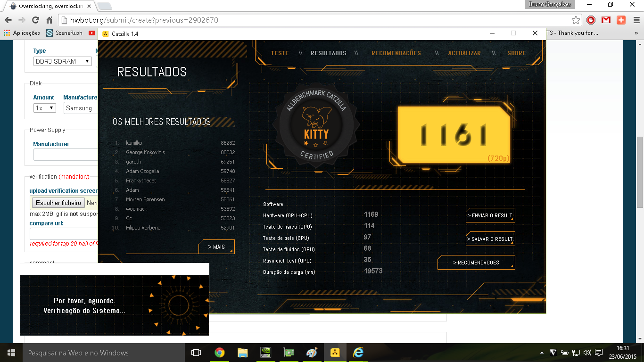Select Filippo Verbena result row
644x362 pixels.
(174, 228)
